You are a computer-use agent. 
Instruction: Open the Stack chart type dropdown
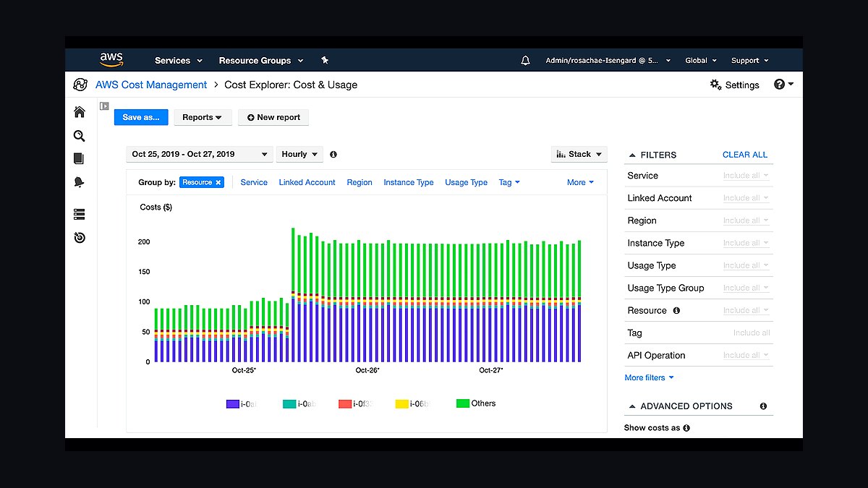point(579,154)
